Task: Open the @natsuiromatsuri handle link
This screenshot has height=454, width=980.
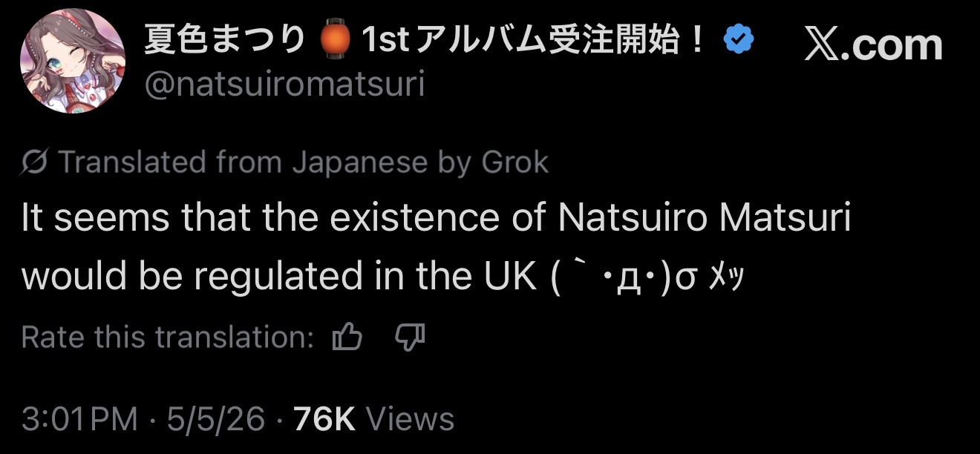Action: point(284,85)
